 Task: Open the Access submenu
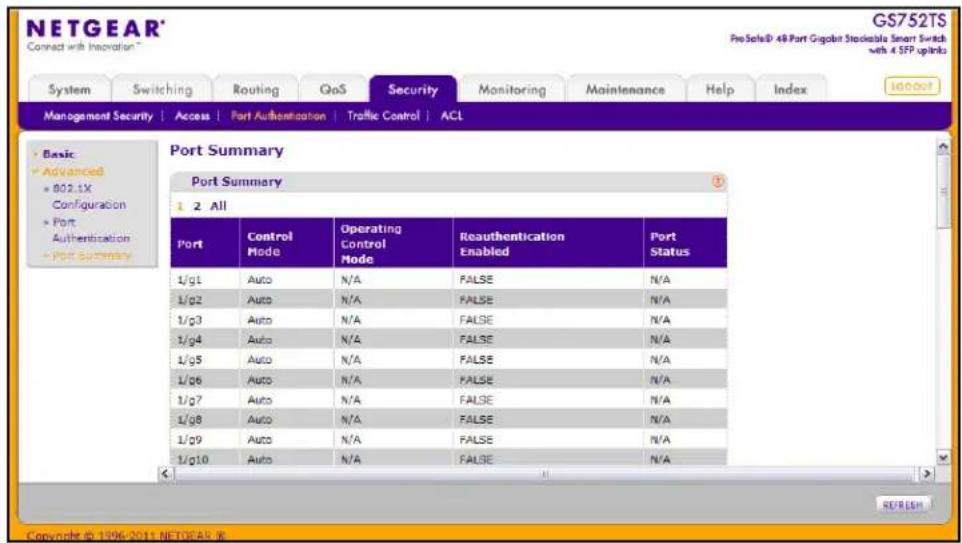click(192, 115)
